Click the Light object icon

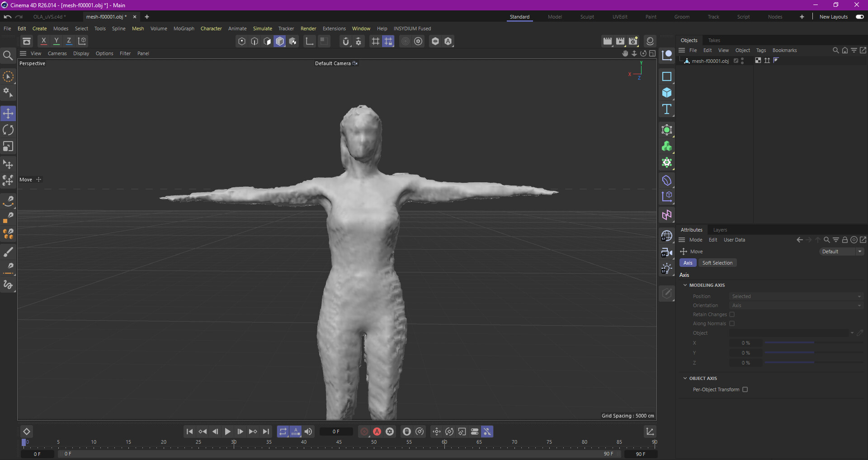point(666,269)
